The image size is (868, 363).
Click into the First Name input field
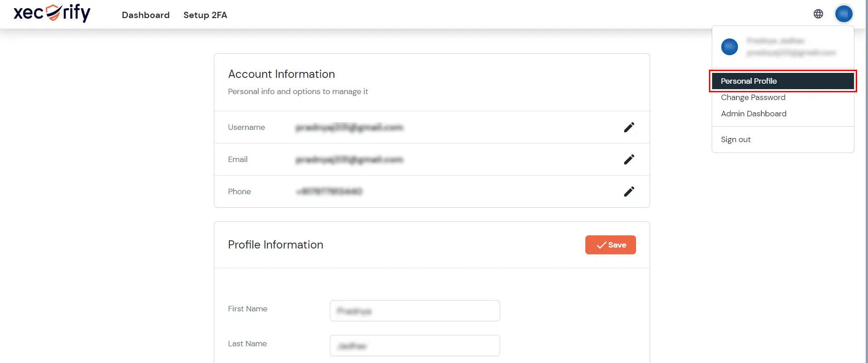pyautogui.click(x=414, y=311)
